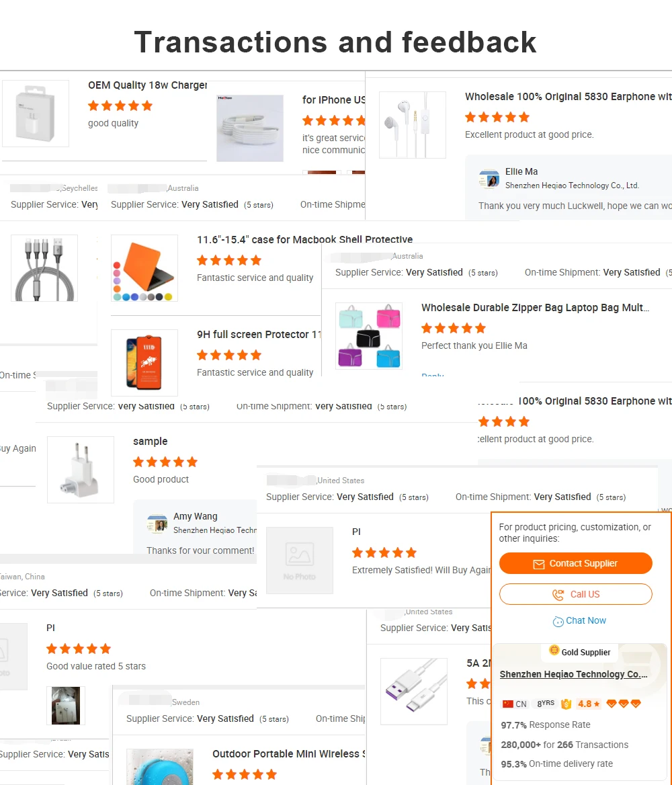
Task: Click the phone icon beside Call US
Action: [x=558, y=594]
